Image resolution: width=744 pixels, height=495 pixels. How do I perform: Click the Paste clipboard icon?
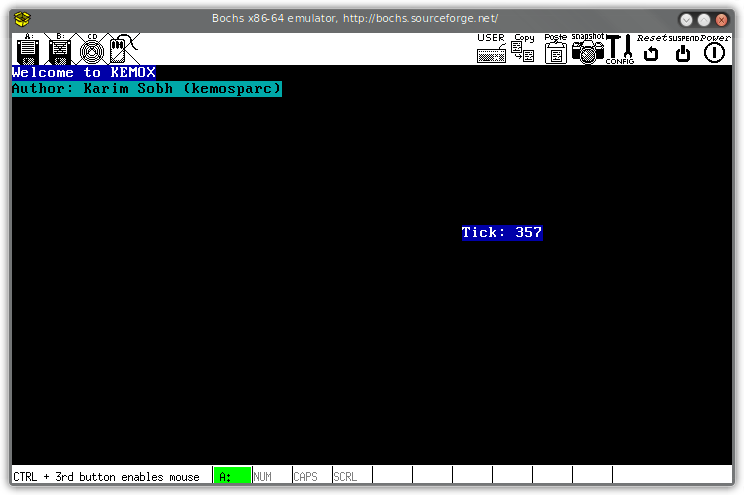[556, 48]
